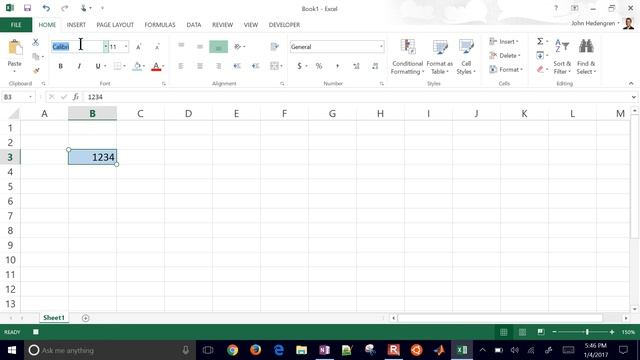
Task: Apply accounting dollar number format
Action: coord(300,66)
